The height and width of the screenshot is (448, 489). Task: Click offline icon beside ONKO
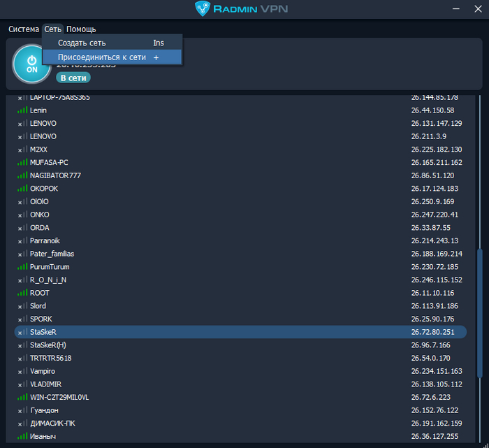(x=22, y=215)
